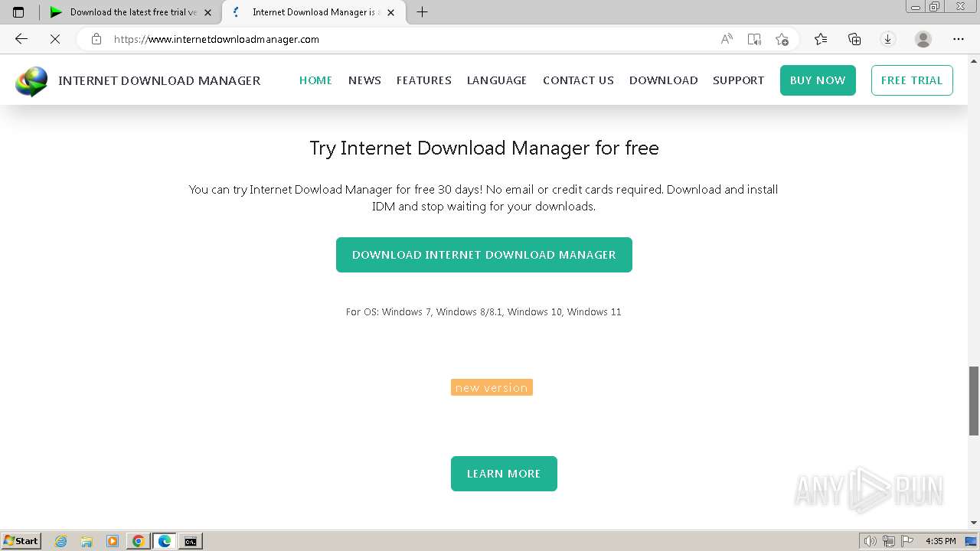Focus the address bar URL field
The height and width of the screenshot is (551, 980).
[x=413, y=39]
